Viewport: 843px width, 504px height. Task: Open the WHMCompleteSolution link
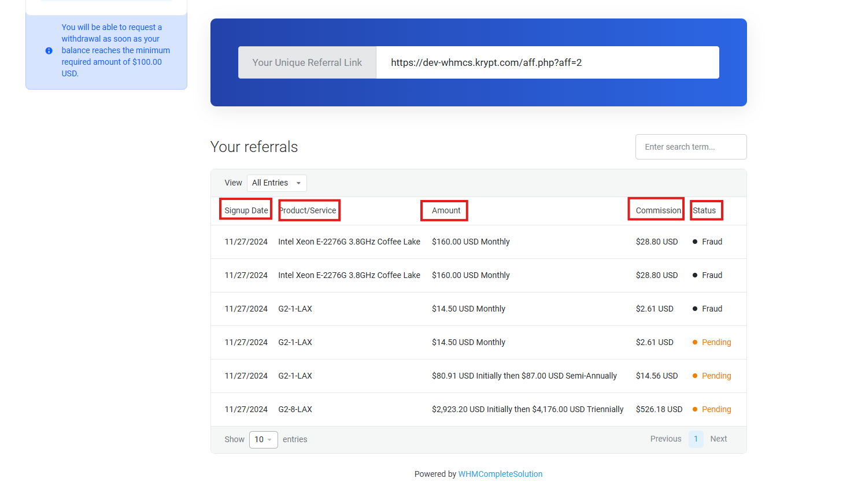click(x=500, y=474)
